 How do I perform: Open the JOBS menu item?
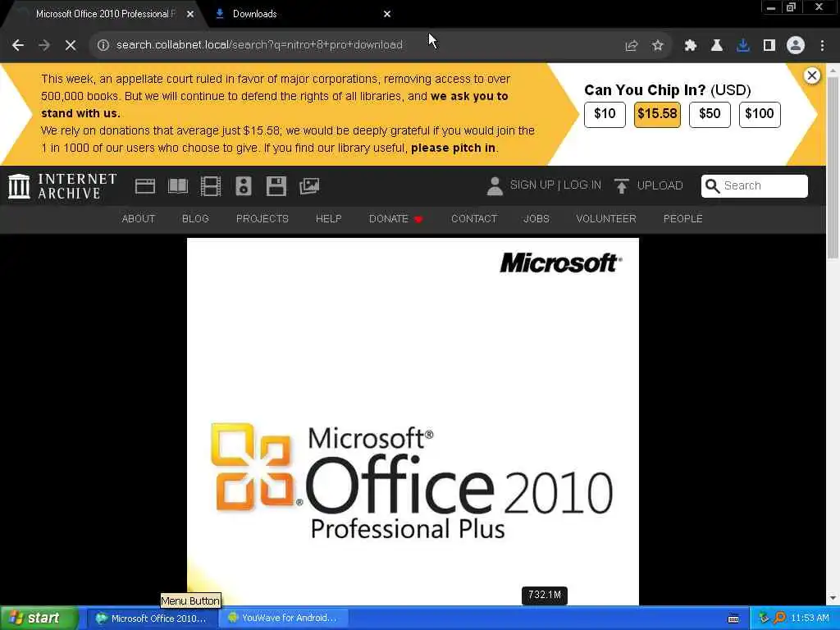pos(536,218)
